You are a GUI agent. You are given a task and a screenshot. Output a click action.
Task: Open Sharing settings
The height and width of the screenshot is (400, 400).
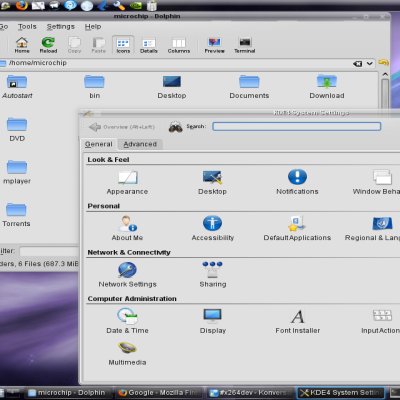coord(213,275)
